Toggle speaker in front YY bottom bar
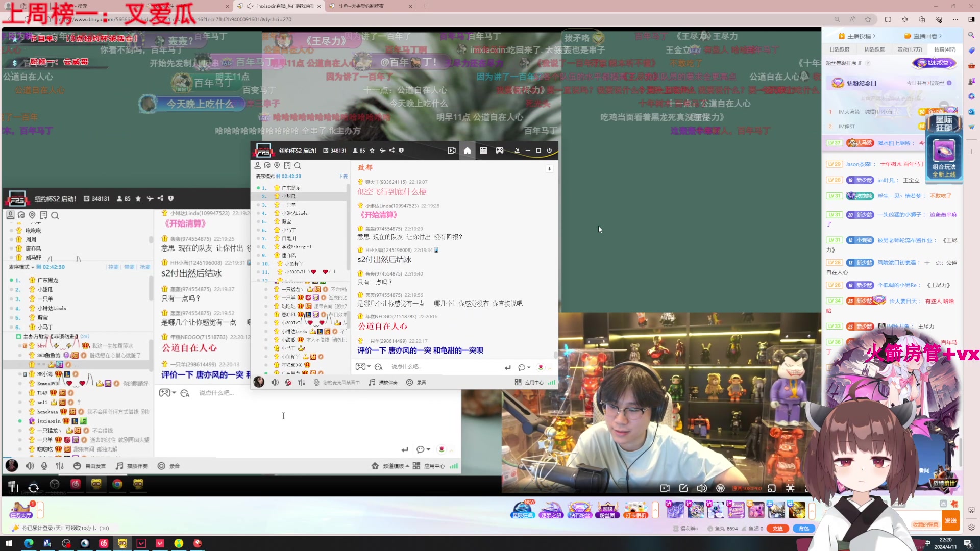Image resolution: width=980 pixels, height=551 pixels. (x=275, y=382)
